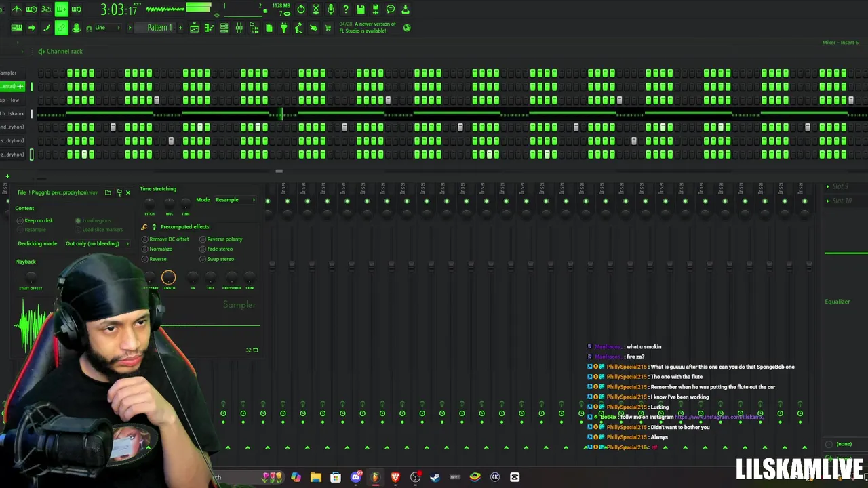Open the metronome toggle in top toolbar
Viewport: 868px width, 488px height.
click(16, 9)
